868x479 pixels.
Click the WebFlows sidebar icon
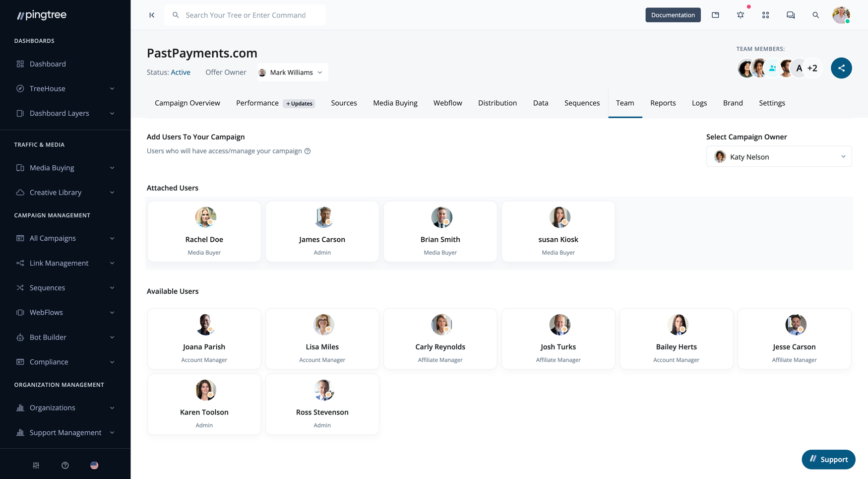pos(20,312)
